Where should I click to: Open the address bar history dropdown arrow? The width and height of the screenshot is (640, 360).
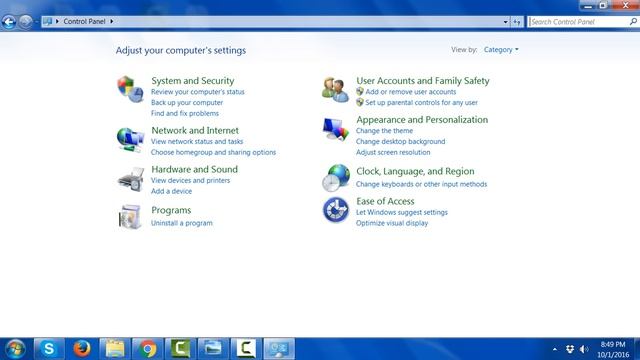pyautogui.click(x=506, y=22)
